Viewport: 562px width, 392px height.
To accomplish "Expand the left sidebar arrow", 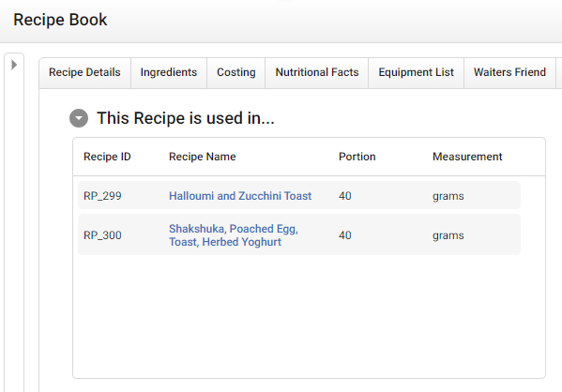I will 14,65.
